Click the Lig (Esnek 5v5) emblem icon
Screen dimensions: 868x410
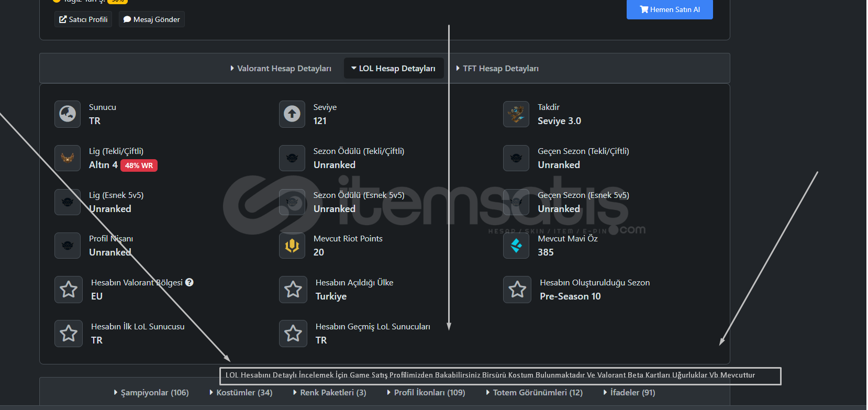coord(68,202)
